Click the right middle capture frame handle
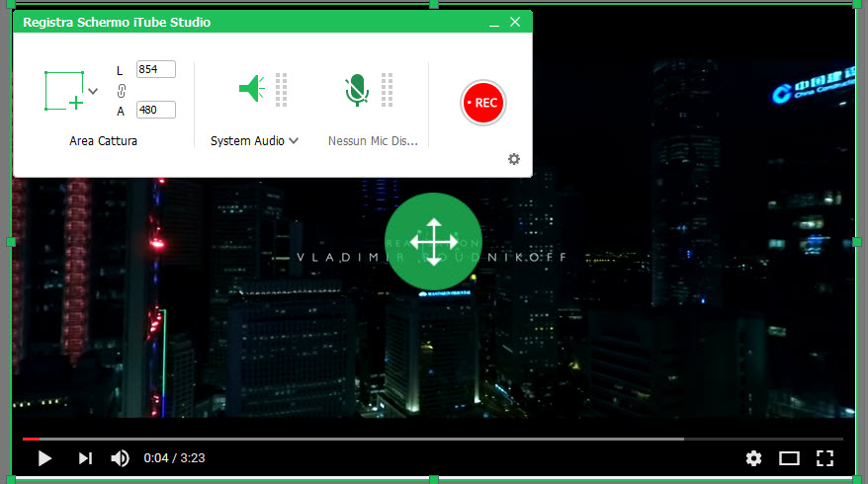This screenshot has width=868, height=484. (x=857, y=242)
